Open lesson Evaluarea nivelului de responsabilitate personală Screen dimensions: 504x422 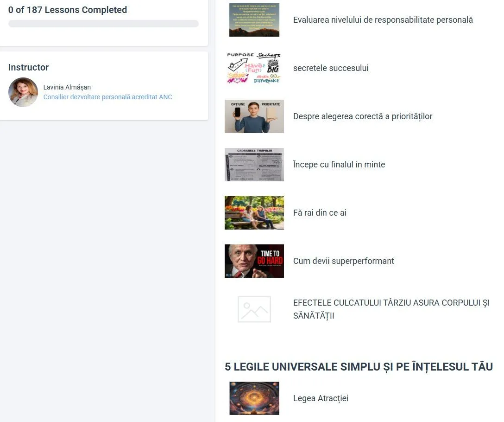383,20
